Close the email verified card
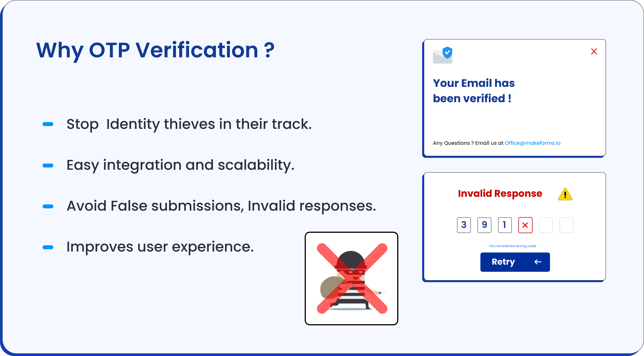 tap(594, 51)
